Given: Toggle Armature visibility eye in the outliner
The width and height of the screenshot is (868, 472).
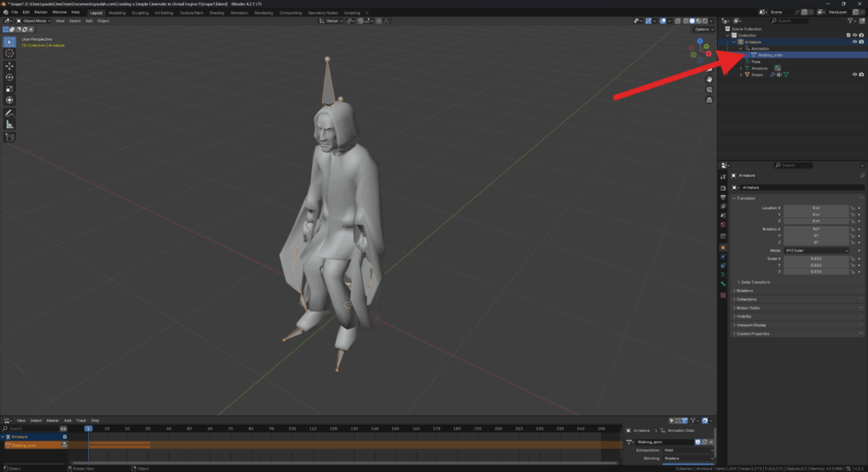Looking at the screenshot, I should [854, 42].
